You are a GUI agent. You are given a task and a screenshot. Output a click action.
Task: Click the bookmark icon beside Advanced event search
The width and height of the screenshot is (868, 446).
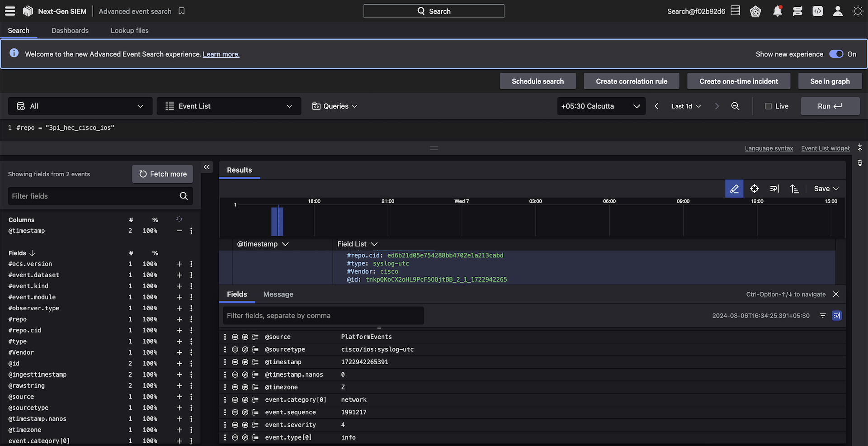point(182,11)
